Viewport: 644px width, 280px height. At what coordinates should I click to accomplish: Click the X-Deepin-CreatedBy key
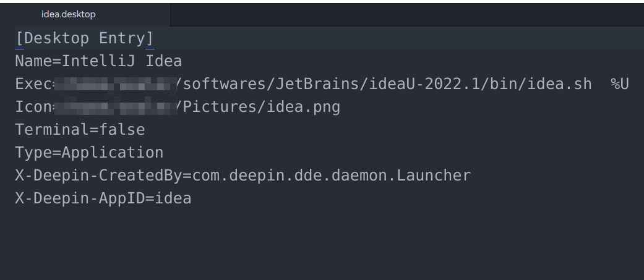(x=98, y=176)
